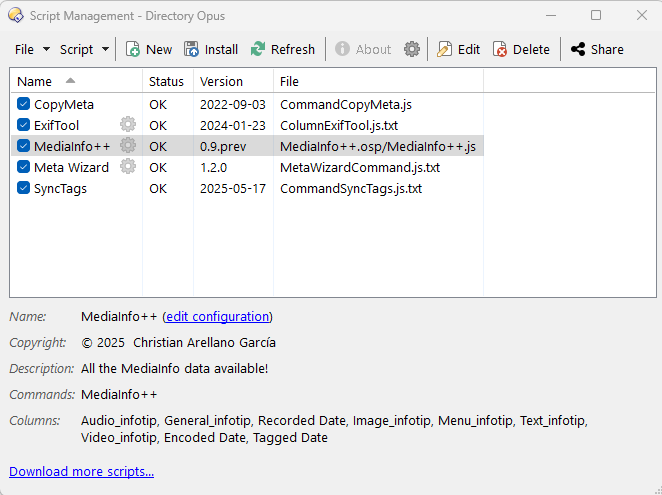This screenshot has height=495, width=662.
Task: Expand the Script dropdown menu
Action: [x=84, y=49]
